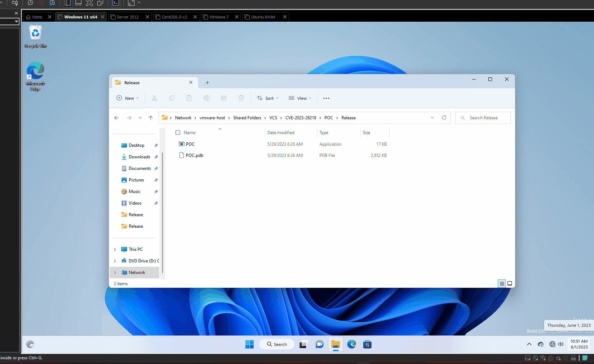
Task: Click the OneDrive sync tray icon
Action: (541, 344)
